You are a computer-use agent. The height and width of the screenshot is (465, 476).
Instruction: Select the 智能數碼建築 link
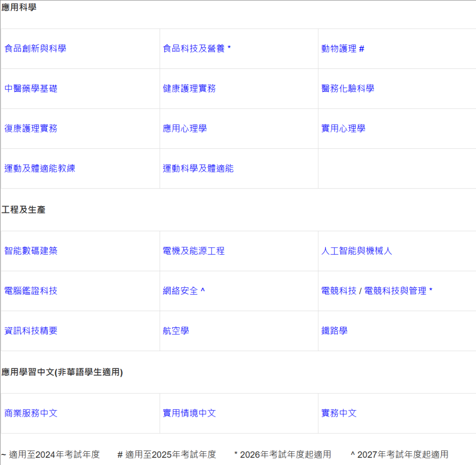pyautogui.click(x=31, y=251)
